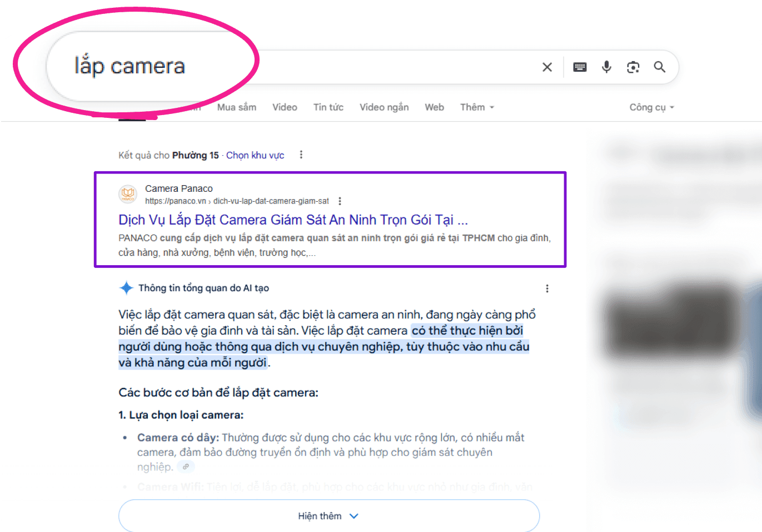Screen dimensions: 762x532
Task: Expand the Thêm dropdown menu
Action: click(x=477, y=107)
